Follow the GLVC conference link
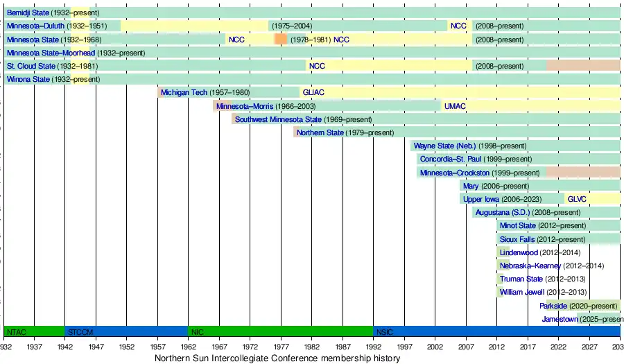This screenshot has width=624, height=364. [x=576, y=199]
